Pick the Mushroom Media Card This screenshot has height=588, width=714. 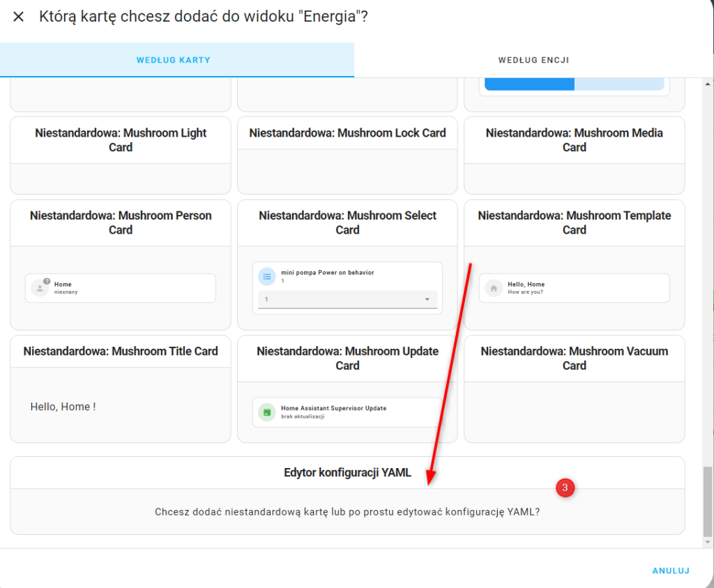click(574, 140)
